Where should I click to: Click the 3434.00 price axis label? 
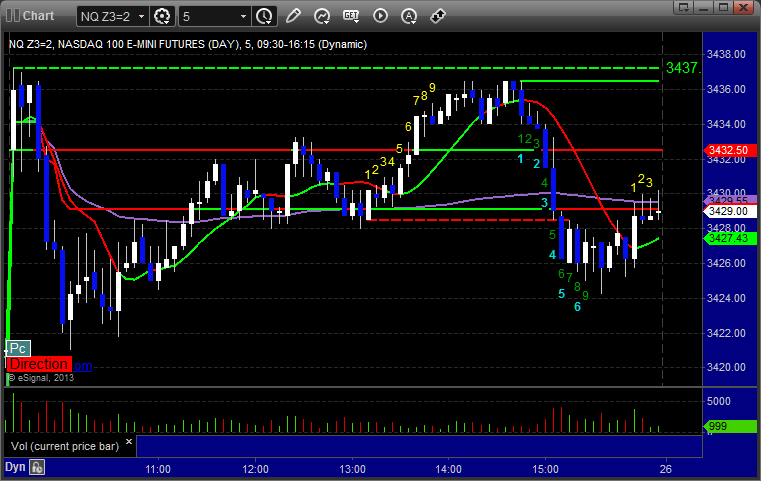tap(726, 124)
